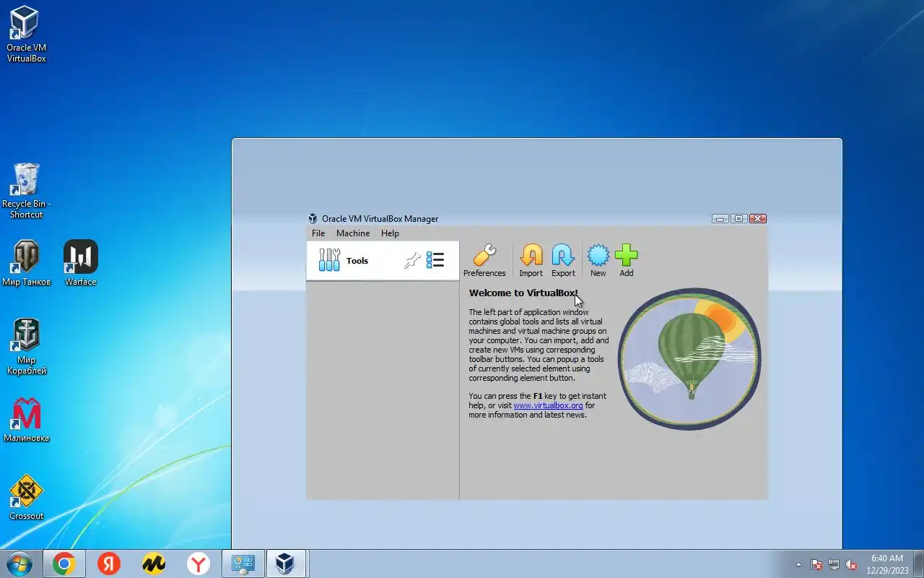Image resolution: width=924 pixels, height=578 pixels.
Task: Click the Export appliance icon
Action: (563, 260)
